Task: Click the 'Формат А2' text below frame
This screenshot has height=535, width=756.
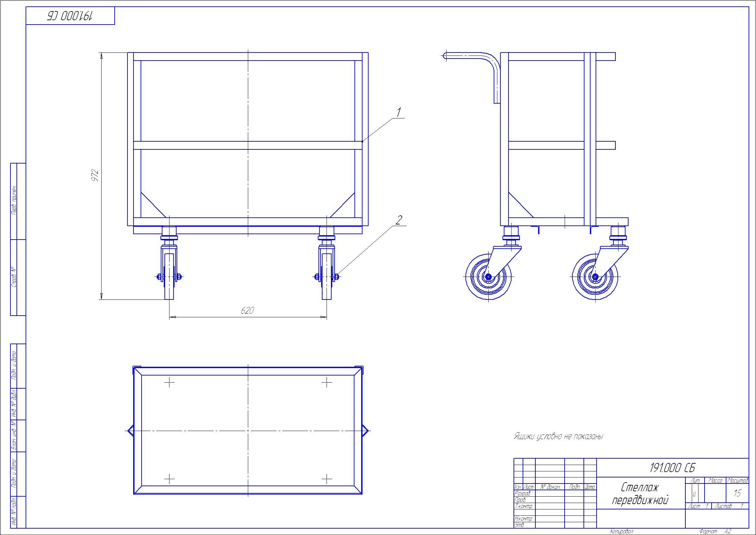Action: (x=715, y=532)
